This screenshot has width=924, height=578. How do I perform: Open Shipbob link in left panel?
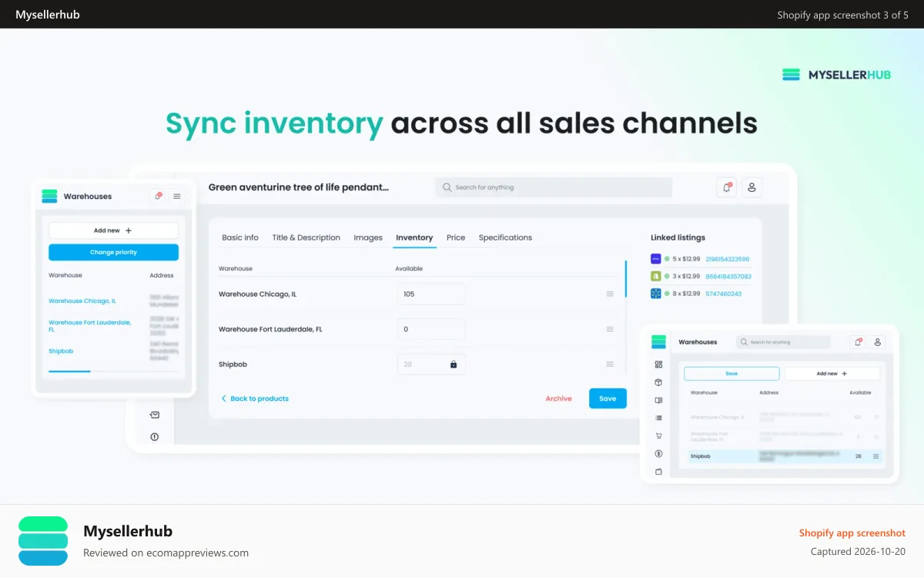pyautogui.click(x=61, y=351)
